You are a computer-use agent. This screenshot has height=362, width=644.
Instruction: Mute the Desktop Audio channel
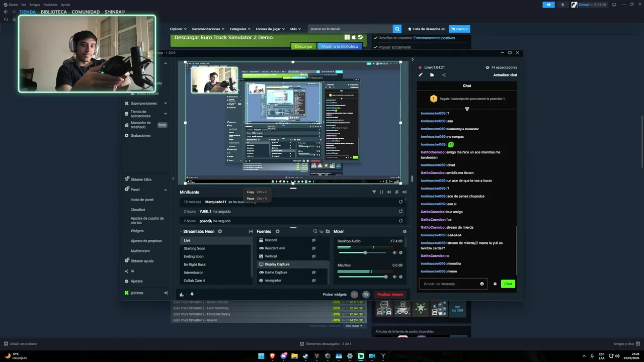(x=394, y=252)
